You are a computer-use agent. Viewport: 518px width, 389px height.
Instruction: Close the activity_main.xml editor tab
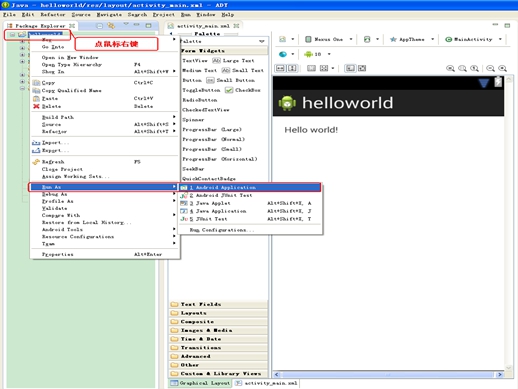(x=236, y=26)
